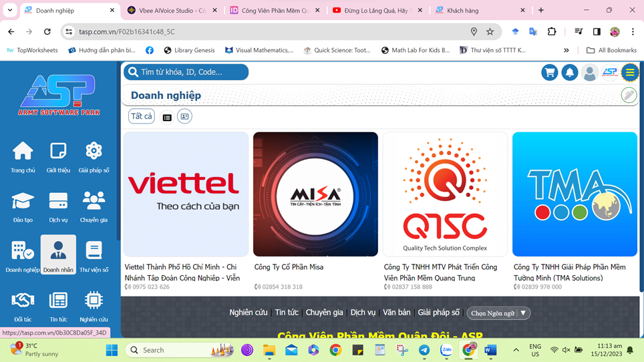Screen dimensions: 644x362
Task: Bookmark this page with the star
Action: tap(490, 31)
